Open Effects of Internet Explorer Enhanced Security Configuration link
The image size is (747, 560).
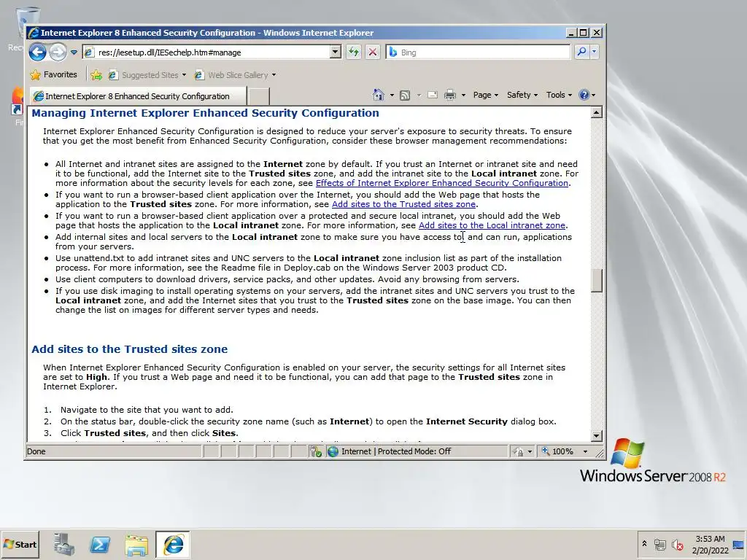pos(441,183)
